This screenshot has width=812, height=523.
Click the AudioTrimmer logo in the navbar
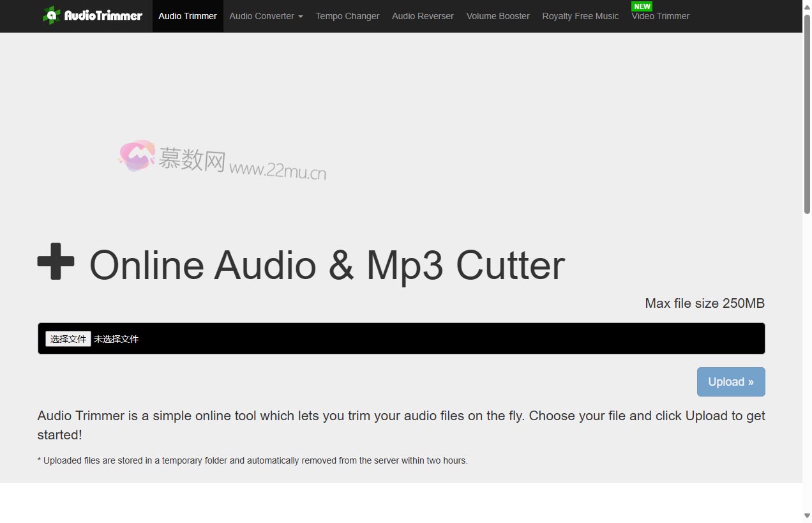(x=93, y=15)
